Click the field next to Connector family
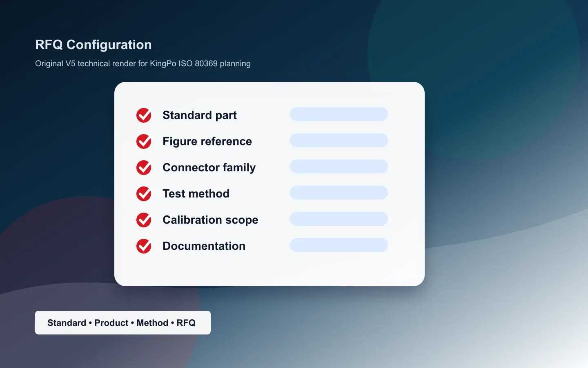Screen dimensions: 588x368 339,166
